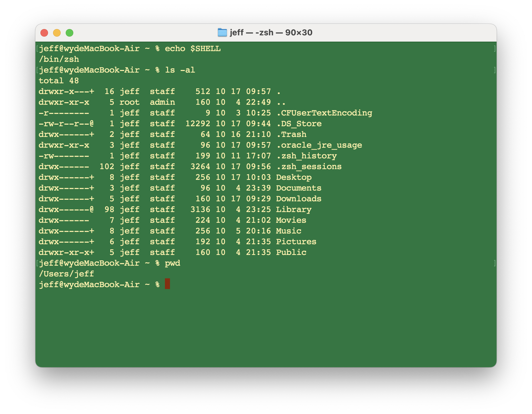The image size is (532, 414).
Task: Maximize the terminal with green button
Action: [x=70, y=33]
